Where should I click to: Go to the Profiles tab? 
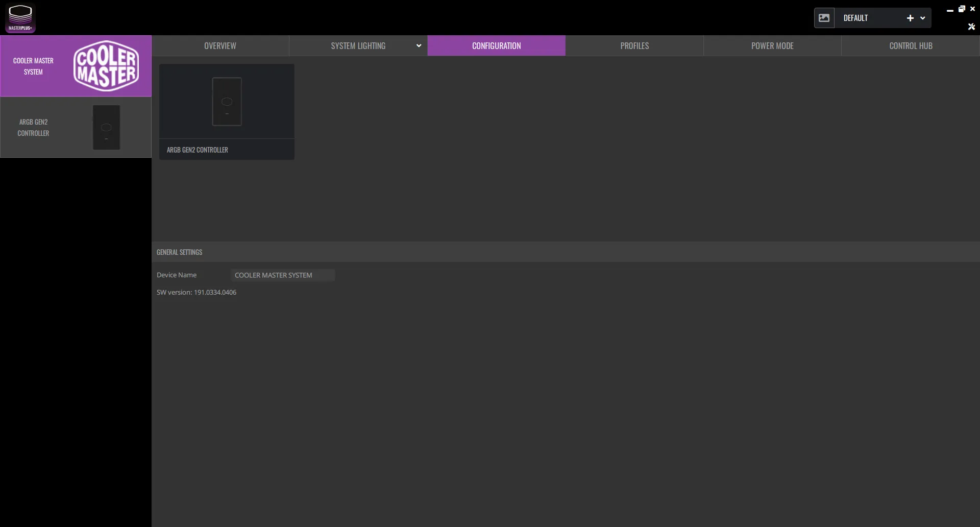tap(634, 45)
